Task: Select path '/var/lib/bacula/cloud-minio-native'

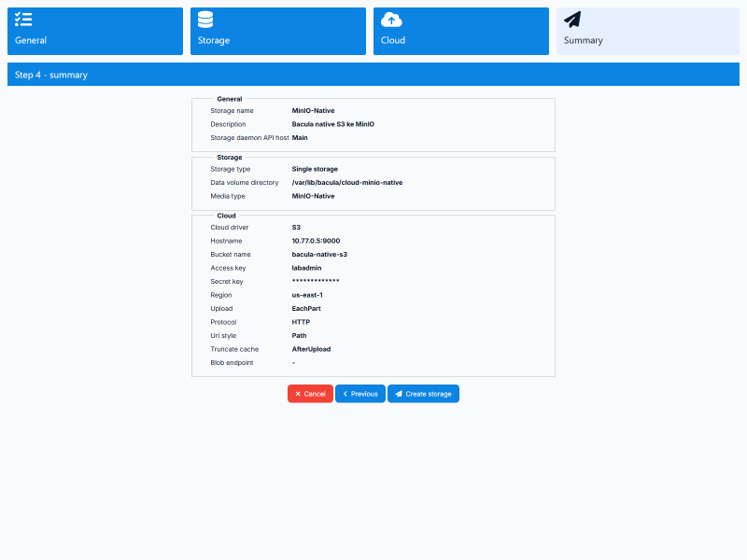Action: (x=347, y=182)
